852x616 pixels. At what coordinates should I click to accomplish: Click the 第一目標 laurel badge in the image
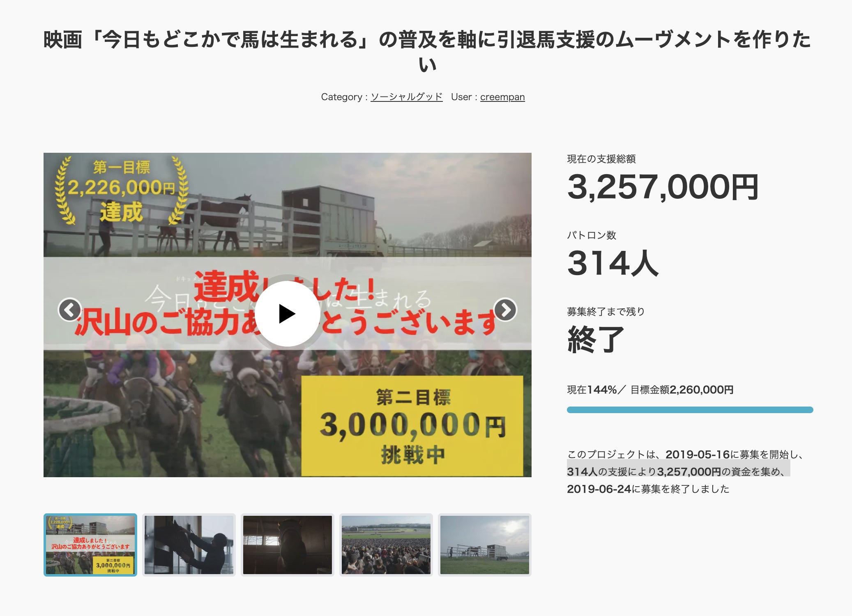click(x=121, y=190)
